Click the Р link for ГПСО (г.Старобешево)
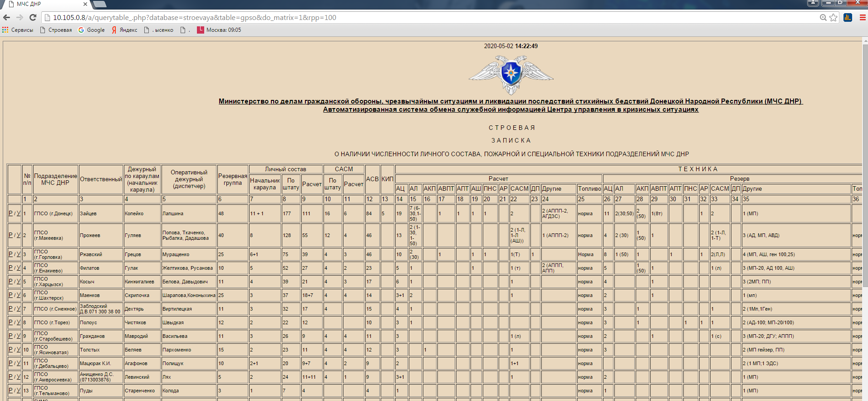Viewport: 868px width, 401px height. (10, 336)
